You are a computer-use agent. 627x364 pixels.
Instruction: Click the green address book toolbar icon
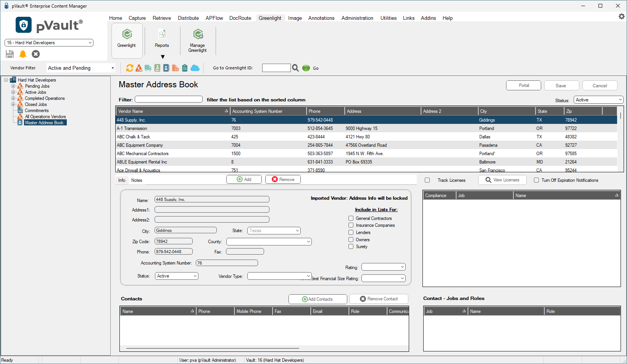(x=157, y=68)
